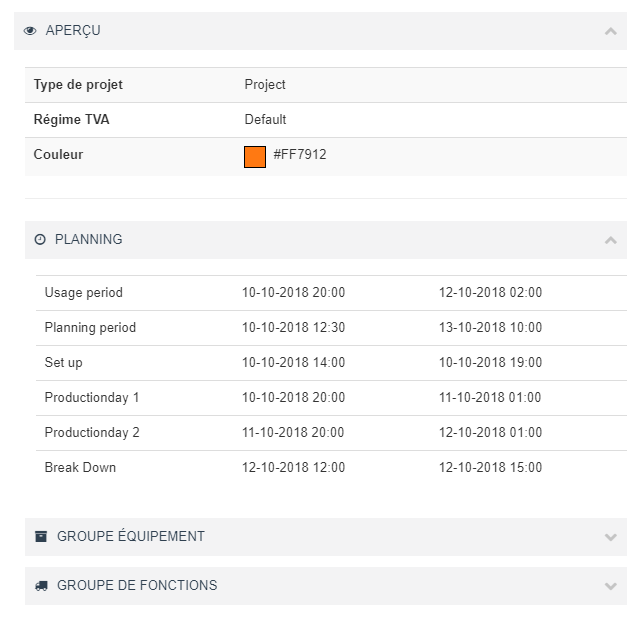Select the 'Productionday 1' row label
This screenshot has height=624, width=636.
[92, 398]
